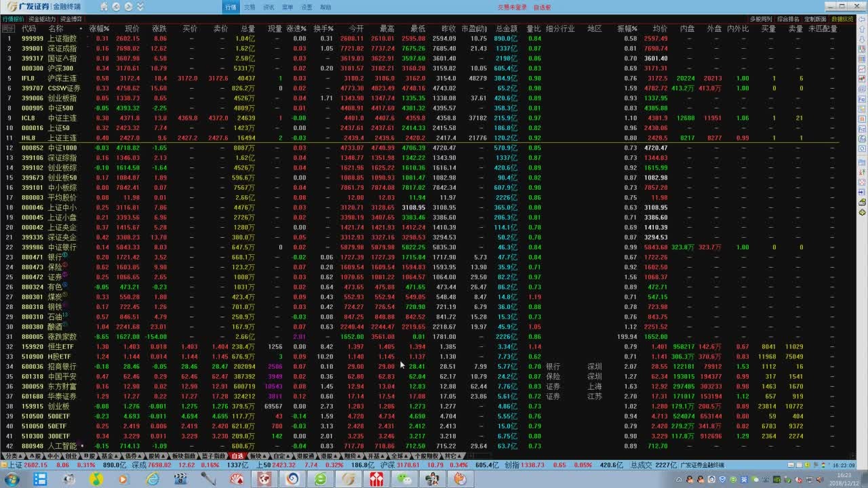The height and width of the screenshot is (488, 868).
Task: Click the 多股同列 button
Action: [x=761, y=19]
